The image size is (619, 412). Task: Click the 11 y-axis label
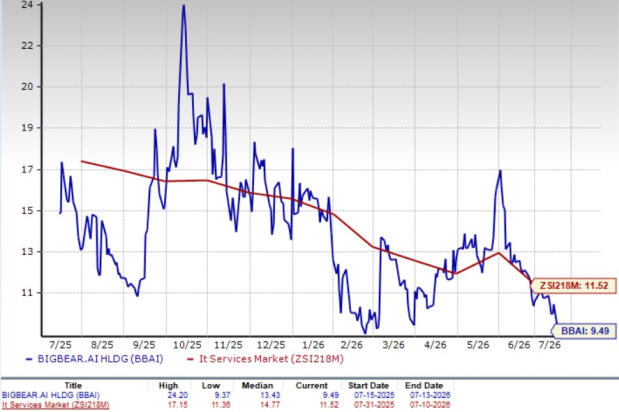(x=26, y=292)
